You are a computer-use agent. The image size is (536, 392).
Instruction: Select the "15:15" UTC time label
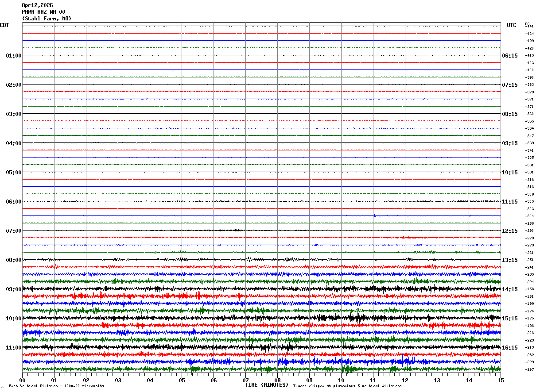coord(510,319)
